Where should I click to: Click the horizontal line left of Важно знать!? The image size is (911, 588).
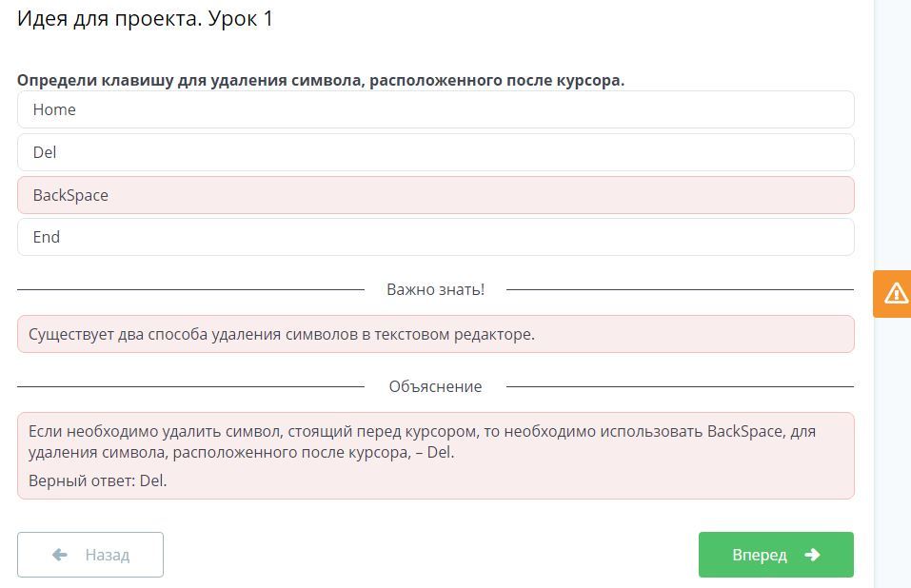coord(190,289)
